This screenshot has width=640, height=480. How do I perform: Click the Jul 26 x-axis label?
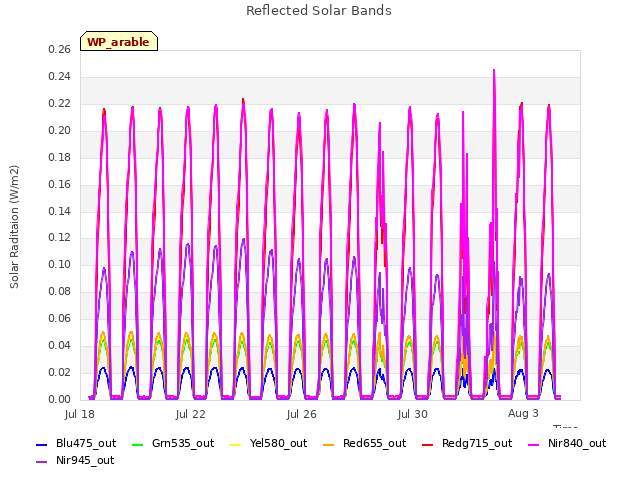[x=302, y=414]
